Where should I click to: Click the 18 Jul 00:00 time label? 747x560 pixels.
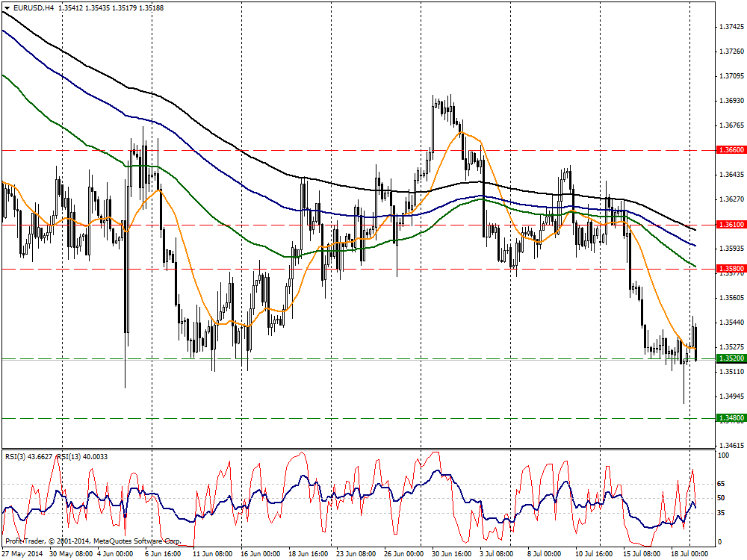coord(689,554)
